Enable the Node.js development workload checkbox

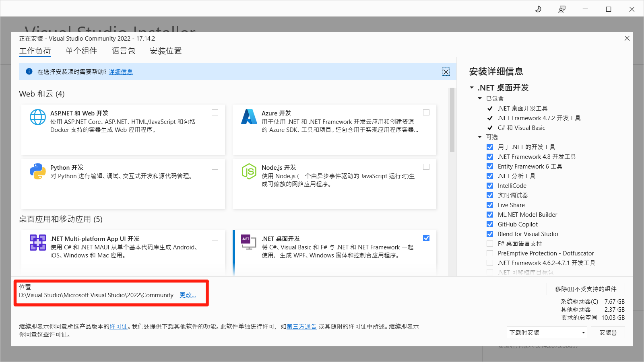(426, 167)
